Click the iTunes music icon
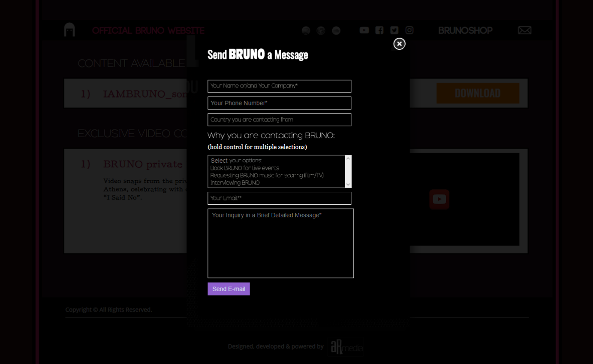This screenshot has width=593, height=364. point(321,30)
